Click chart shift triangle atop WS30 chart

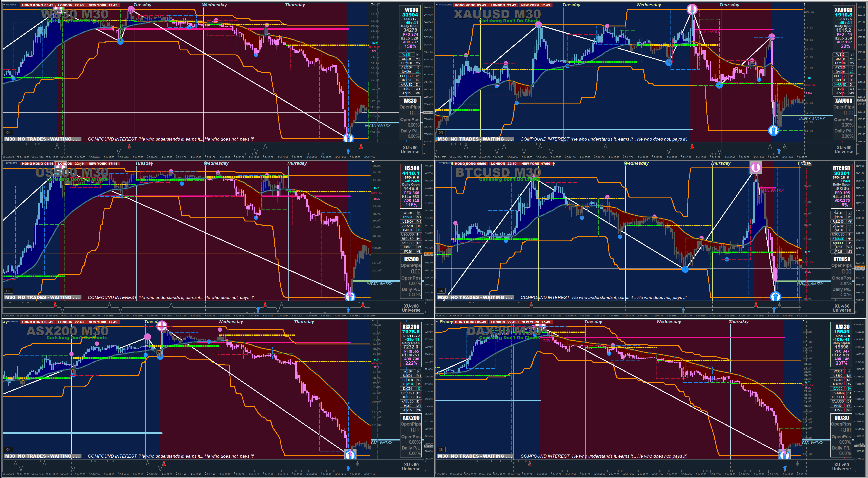pyautogui.click(x=372, y=4)
